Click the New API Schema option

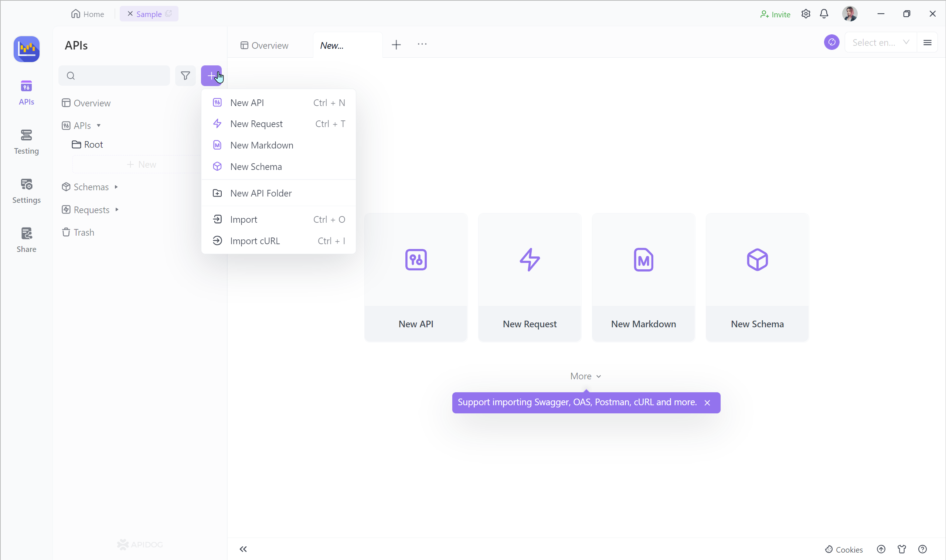click(x=255, y=166)
